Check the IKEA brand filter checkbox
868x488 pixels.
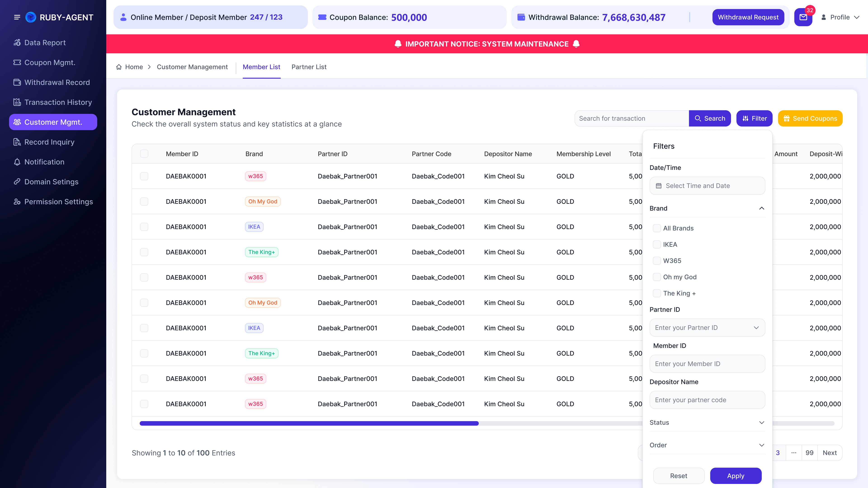click(x=657, y=244)
